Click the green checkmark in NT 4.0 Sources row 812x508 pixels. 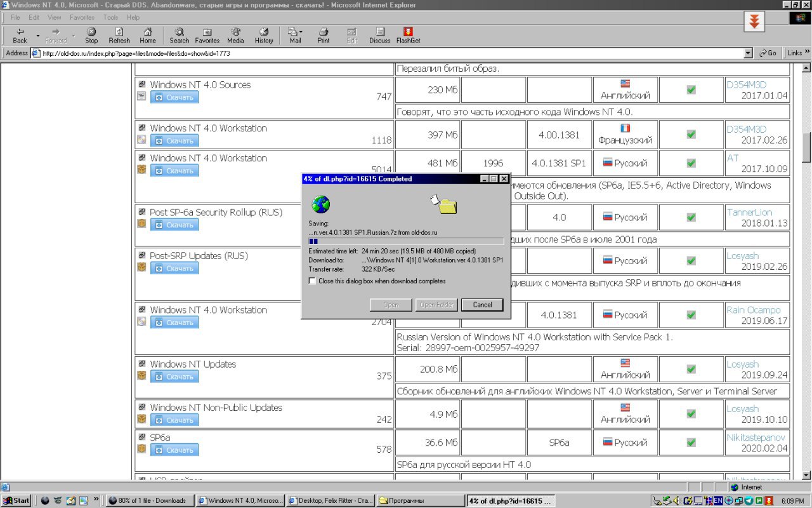[x=691, y=90]
